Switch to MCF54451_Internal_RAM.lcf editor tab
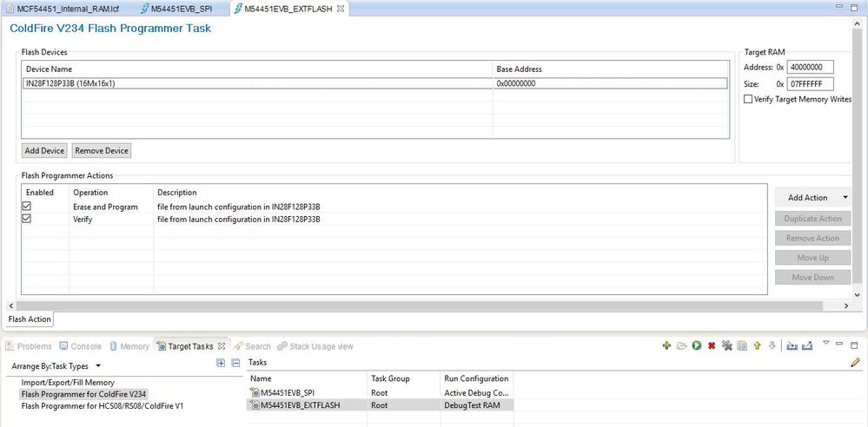868x427 pixels. [63, 9]
